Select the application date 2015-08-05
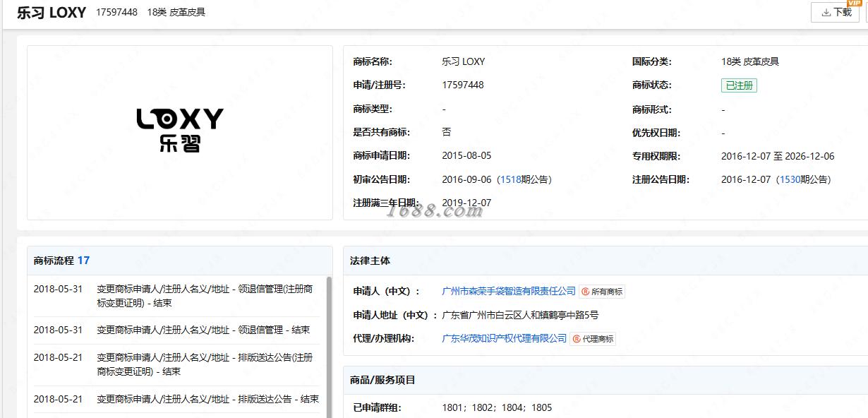Viewport: 868px width, 418px height. coord(466,156)
